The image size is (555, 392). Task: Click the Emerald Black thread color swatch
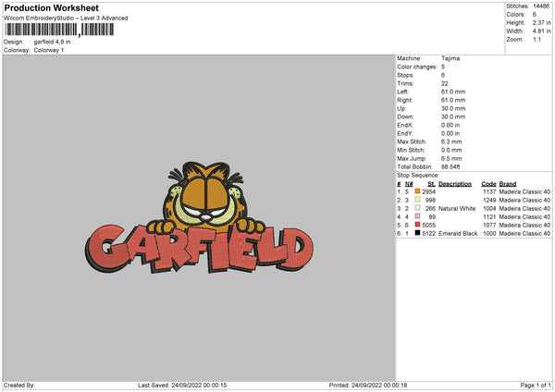point(417,233)
